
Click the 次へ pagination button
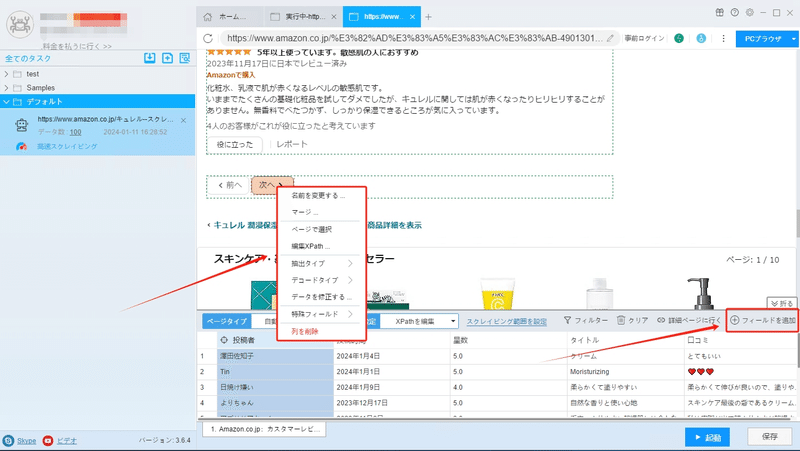pyautogui.click(x=272, y=185)
